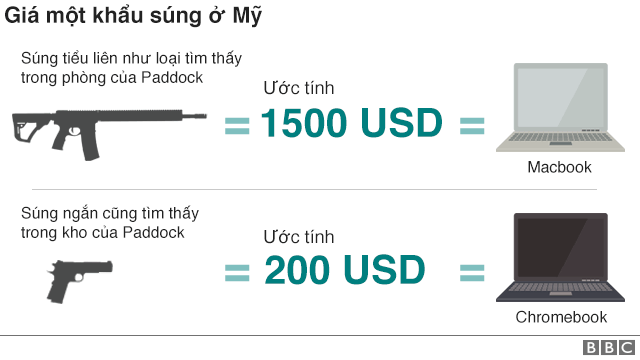Click the handgun pistol silhouette icon

click(x=79, y=281)
